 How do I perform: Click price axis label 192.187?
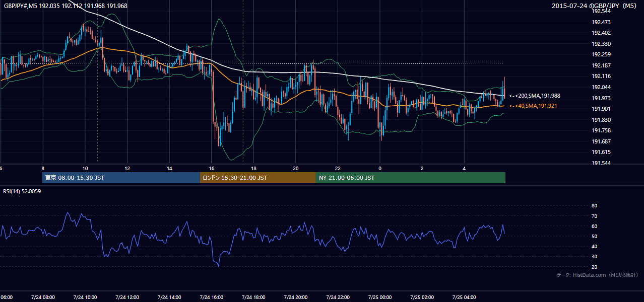[601, 65]
